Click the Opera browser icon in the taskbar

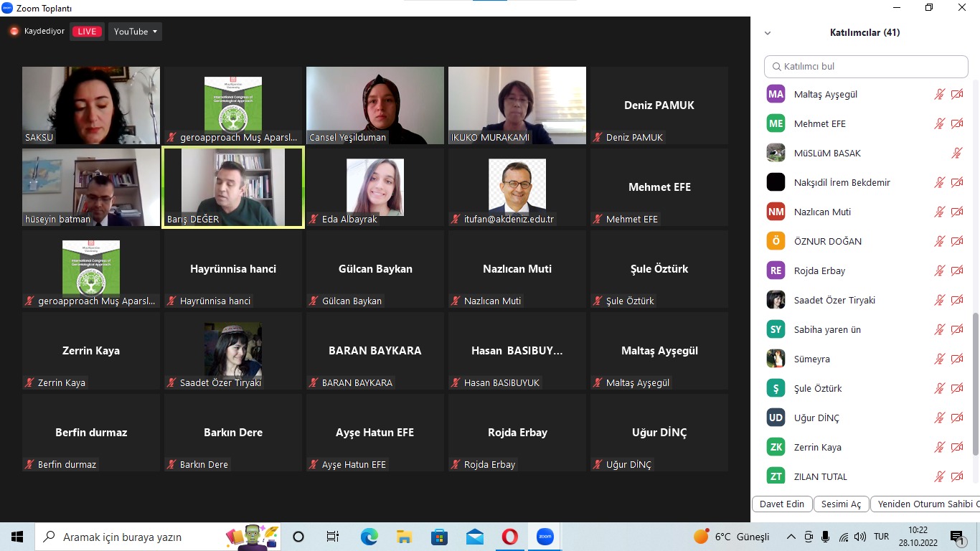[x=509, y=537]
